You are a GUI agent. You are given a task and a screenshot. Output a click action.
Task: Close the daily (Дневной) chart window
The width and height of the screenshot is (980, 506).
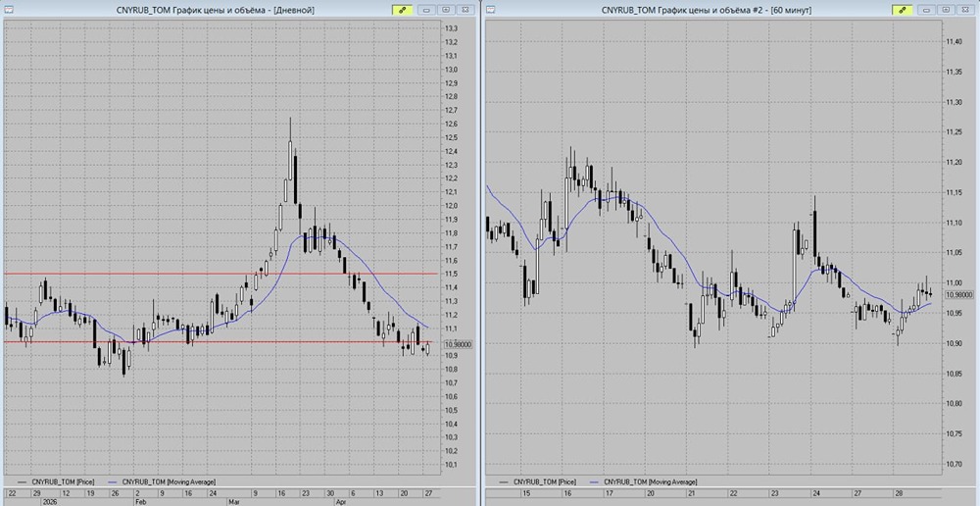[465, 10]
